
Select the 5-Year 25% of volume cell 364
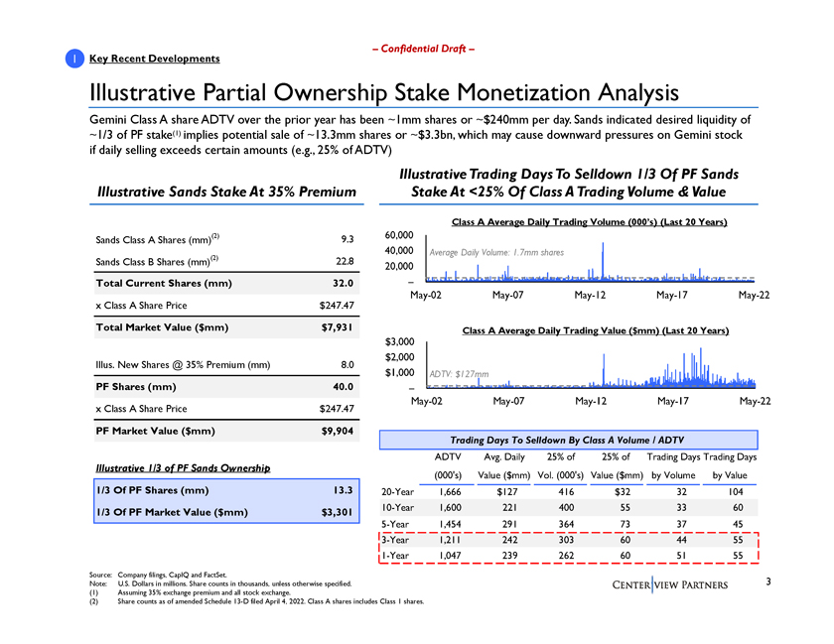pyautogui.click(x=566, y=524)
